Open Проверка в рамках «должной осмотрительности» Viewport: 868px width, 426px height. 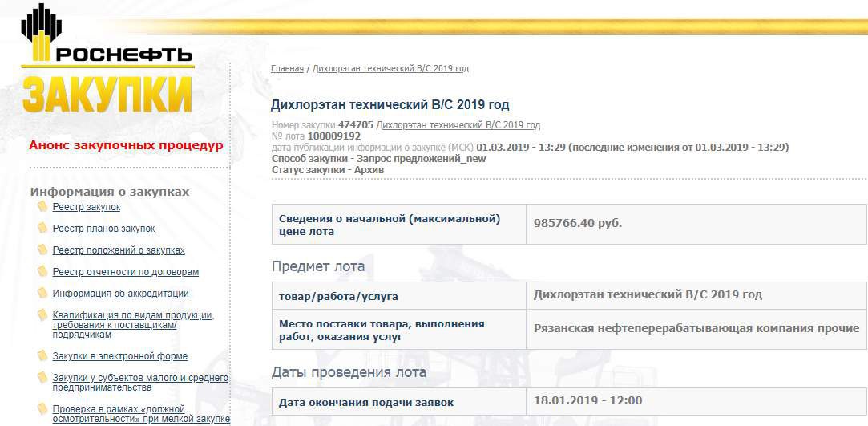point(141,414)
